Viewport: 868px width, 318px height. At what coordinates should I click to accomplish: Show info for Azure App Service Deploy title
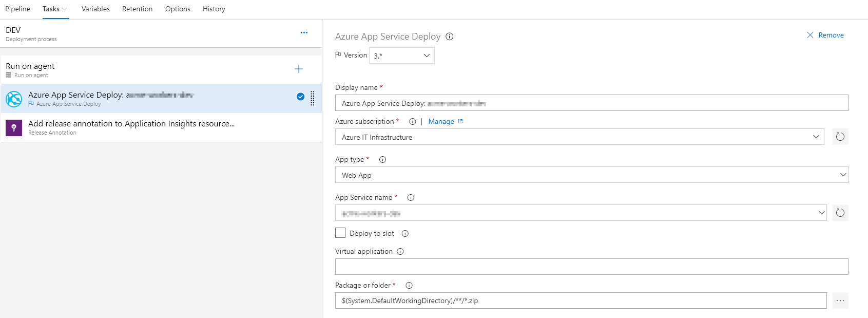[x=450, y=36]
